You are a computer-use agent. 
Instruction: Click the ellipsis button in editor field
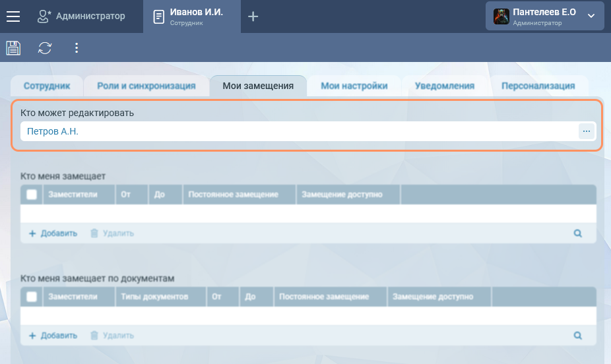pos(586,131)
